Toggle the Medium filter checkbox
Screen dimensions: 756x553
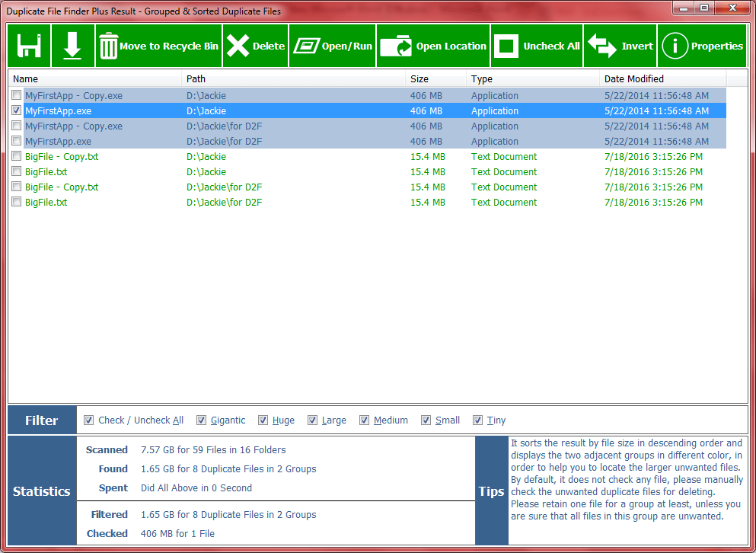pyautogui.click(x=364, y=420)
